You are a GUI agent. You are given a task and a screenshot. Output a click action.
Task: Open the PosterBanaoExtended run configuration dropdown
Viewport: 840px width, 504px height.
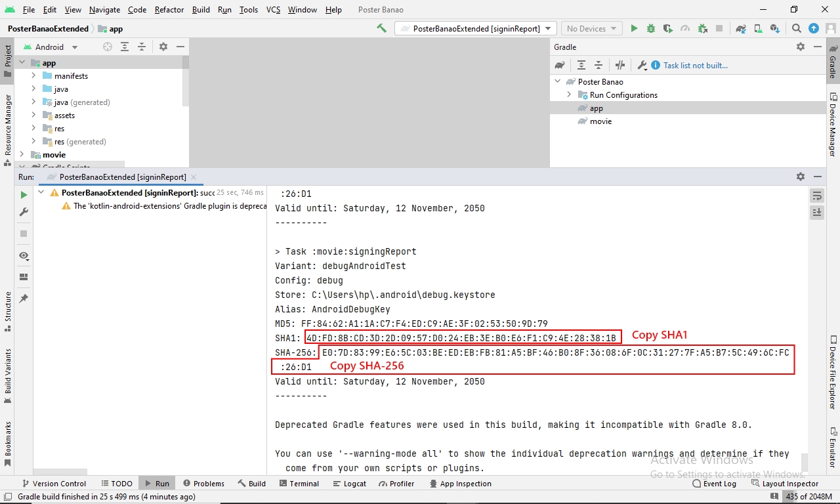click(476, 28)
